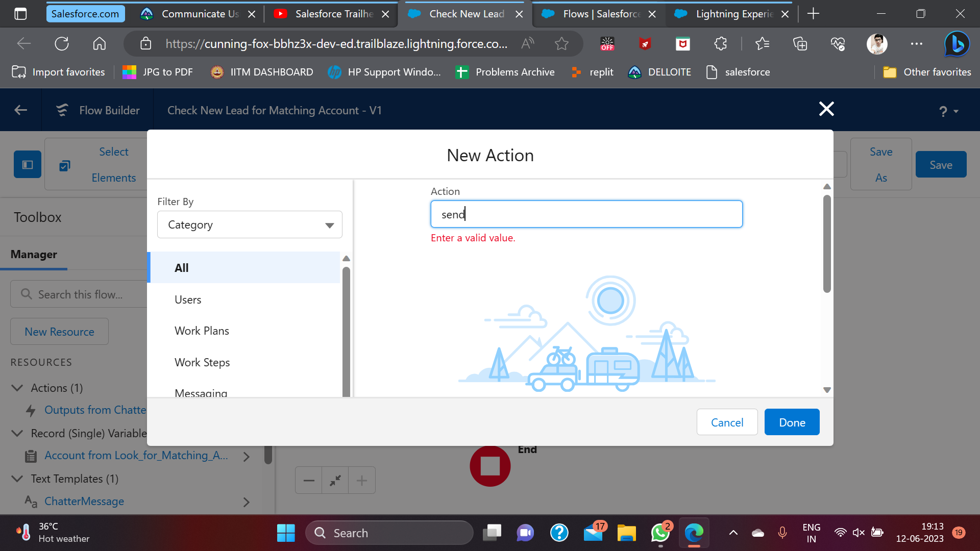Viewport: 980px width, 551px height.
Task: Click the zoom out canvas button
Action: 309,481
